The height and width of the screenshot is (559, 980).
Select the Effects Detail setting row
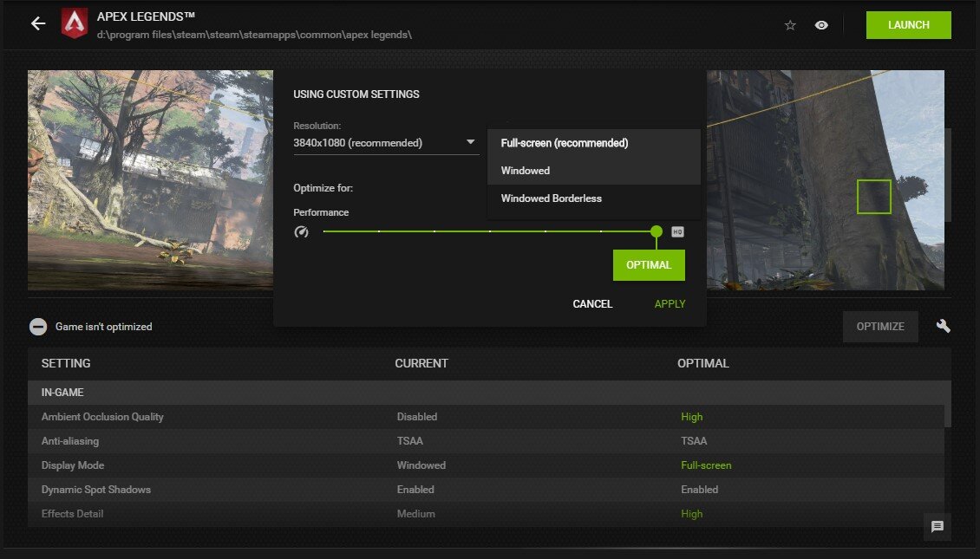(487, 514)
